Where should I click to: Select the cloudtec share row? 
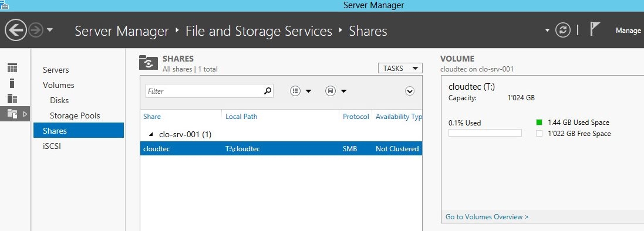pos(281,148)
